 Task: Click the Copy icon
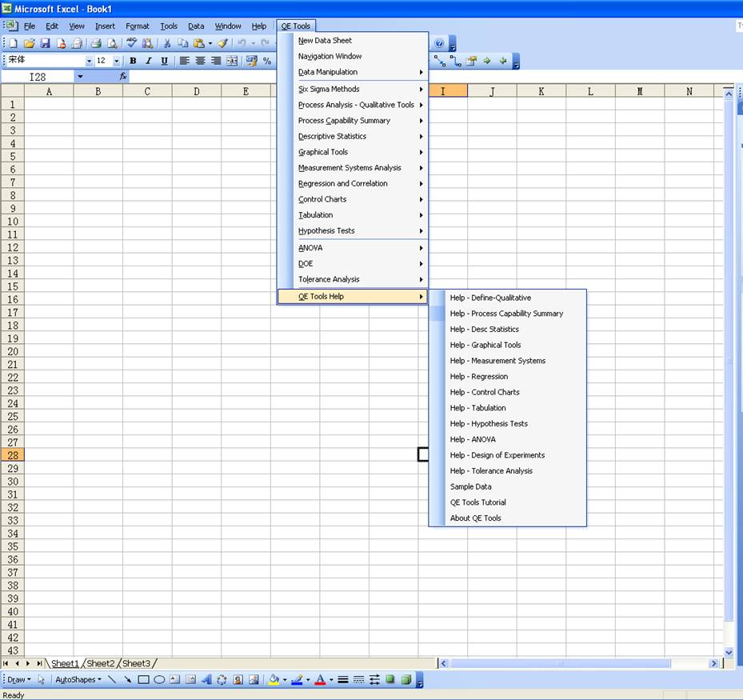pos(183,44)
